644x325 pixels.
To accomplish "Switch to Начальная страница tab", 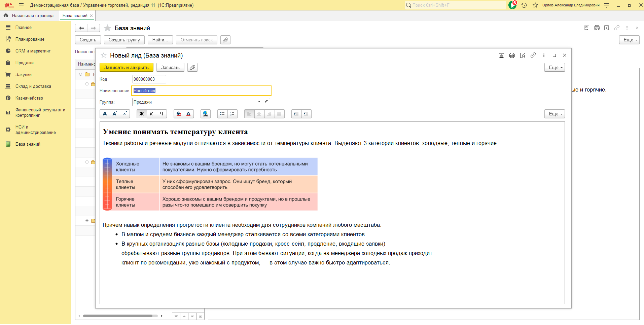I will coord(29,15).
